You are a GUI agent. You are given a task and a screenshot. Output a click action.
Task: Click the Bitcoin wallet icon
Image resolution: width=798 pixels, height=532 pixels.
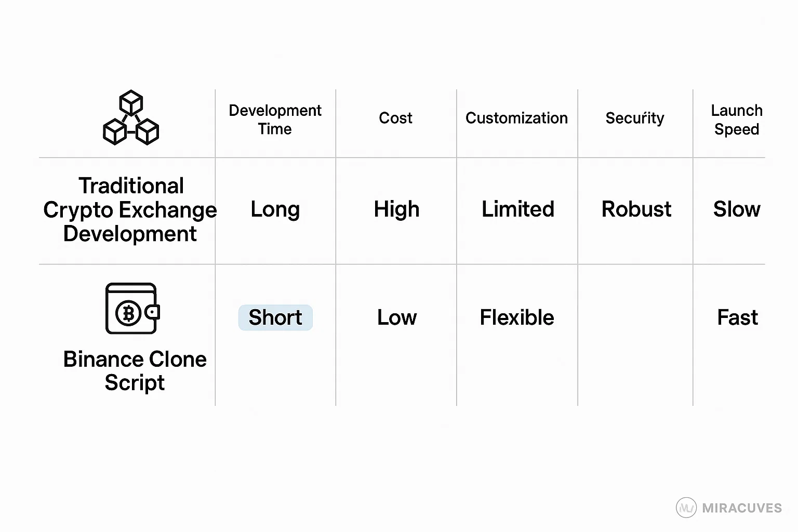132,309
